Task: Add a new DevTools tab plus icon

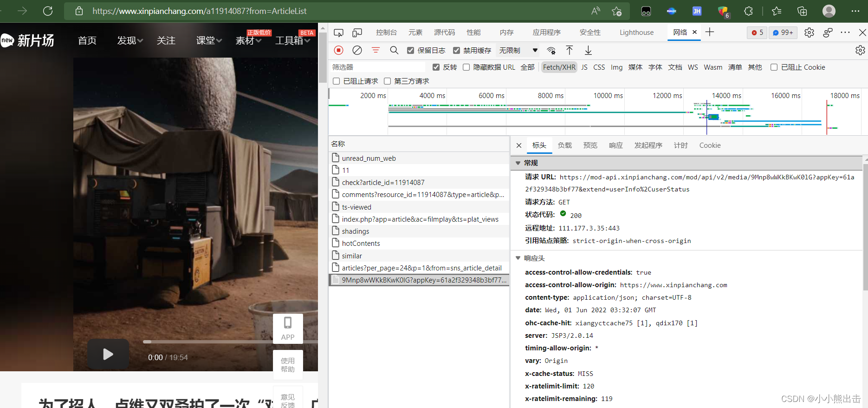Action: (710, 32)
